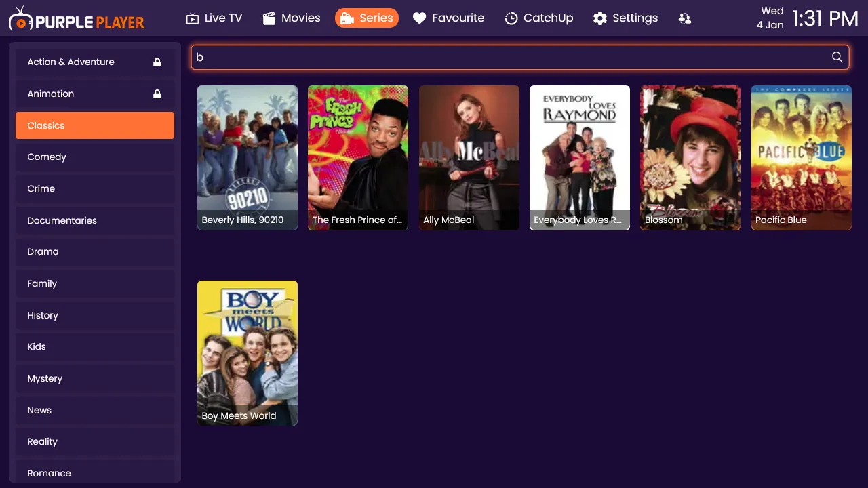This screenshot has width=868, height=488.
Task: Click the lock icon on Action & Adventure
Action: pyautogui.click(x=157, y=62)
